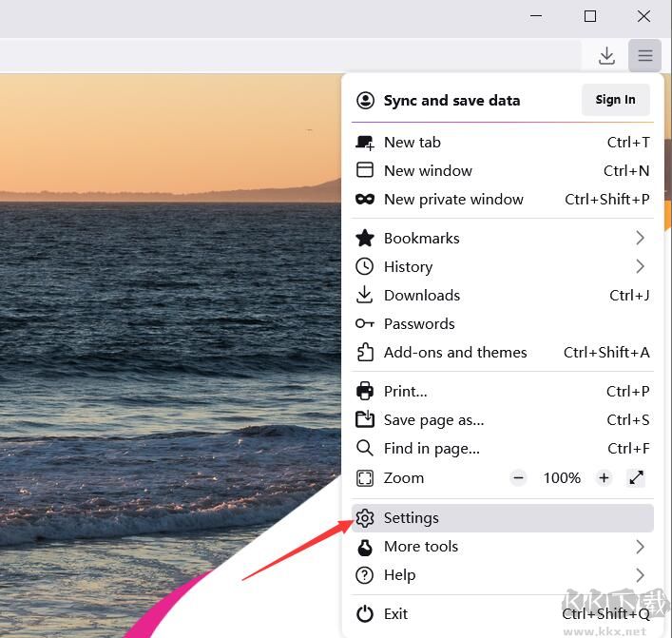
Task: Select Add-ons and themes
Action: pyautogui.click(x=454, y=353)
